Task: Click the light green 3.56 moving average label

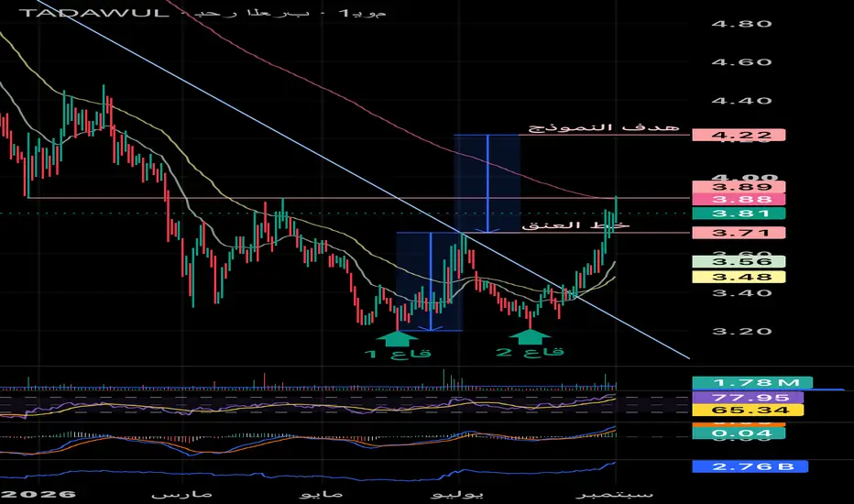Action: pyautogui.click(x=739, y=261)
